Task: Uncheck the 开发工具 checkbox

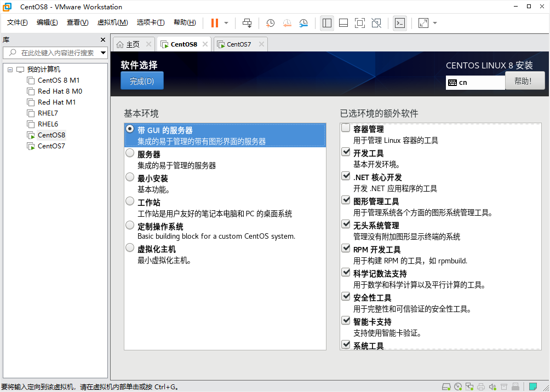Action: (x=346, y=152)
